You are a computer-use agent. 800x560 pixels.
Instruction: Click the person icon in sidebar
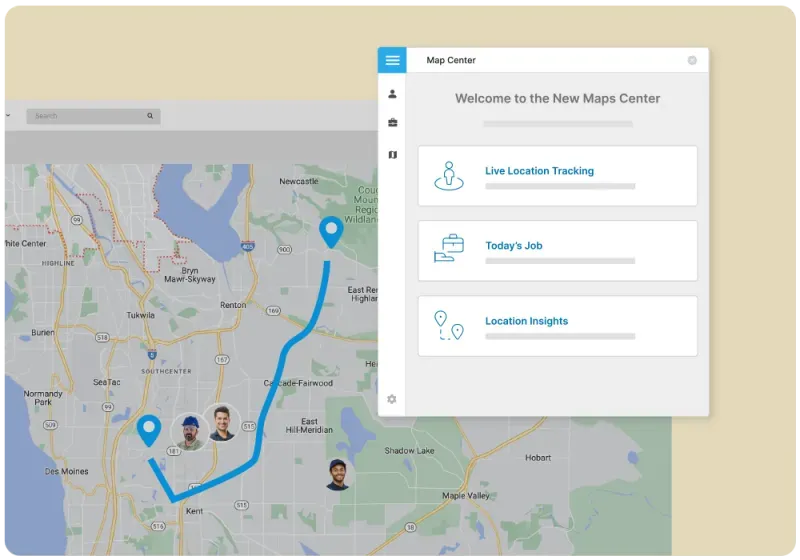392,94
